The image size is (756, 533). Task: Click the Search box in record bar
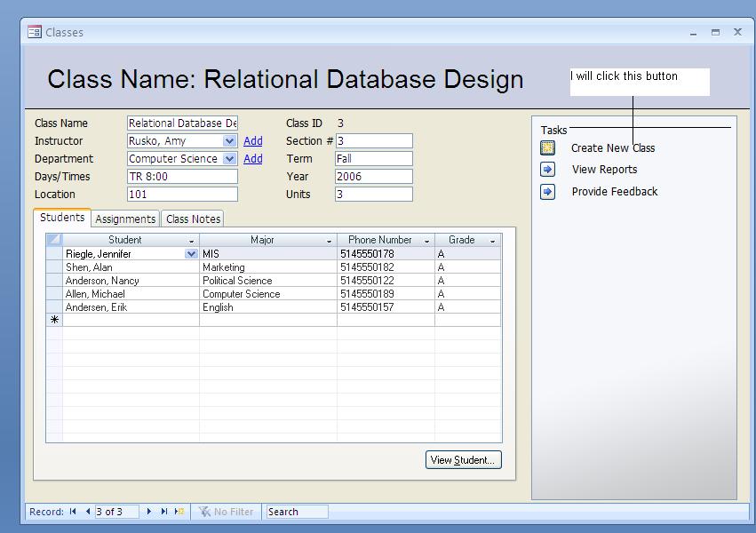[x=297, y=512]
